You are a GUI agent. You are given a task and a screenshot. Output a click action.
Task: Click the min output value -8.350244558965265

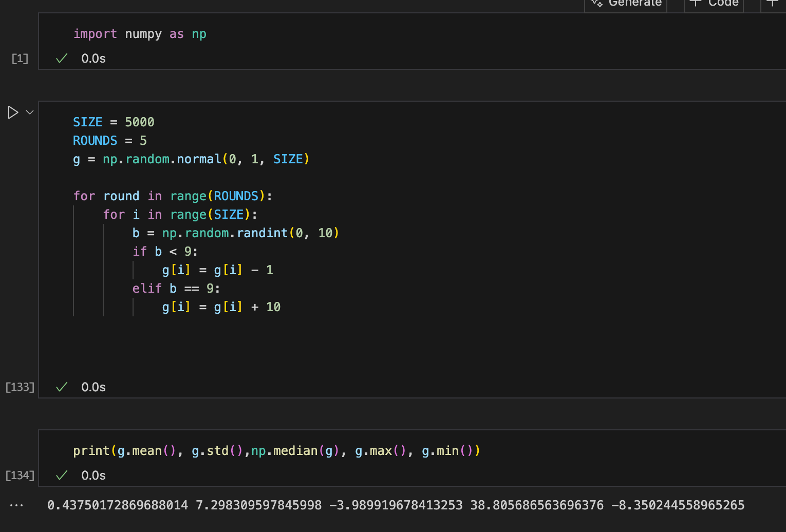(x=678, y=505)
